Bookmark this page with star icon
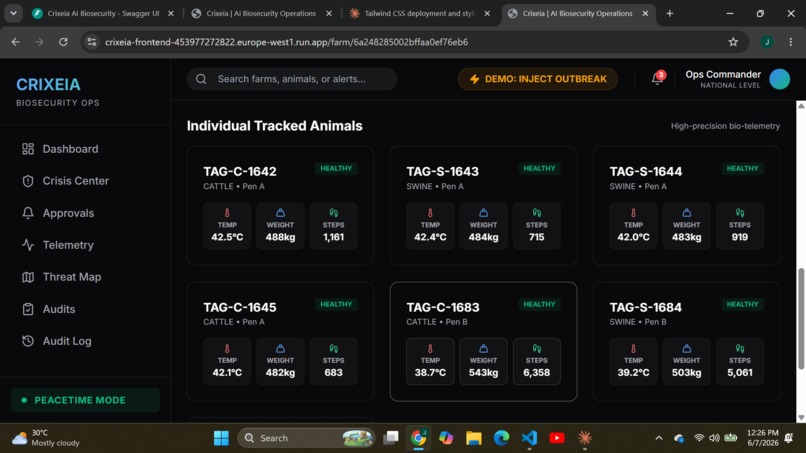Screen dimensions: 806x453 pyautogui.click(x=733, y=42)
